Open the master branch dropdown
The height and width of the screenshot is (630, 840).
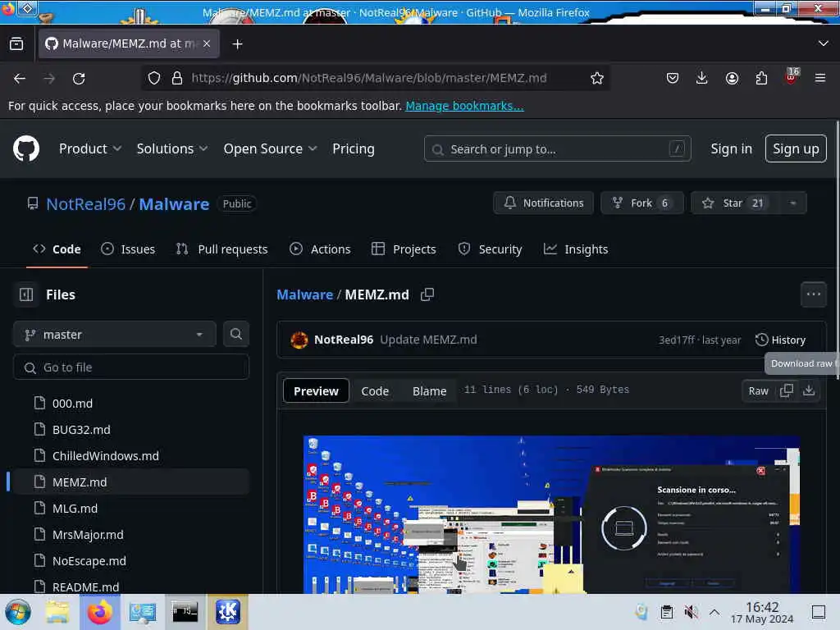(x=115, y=335)
